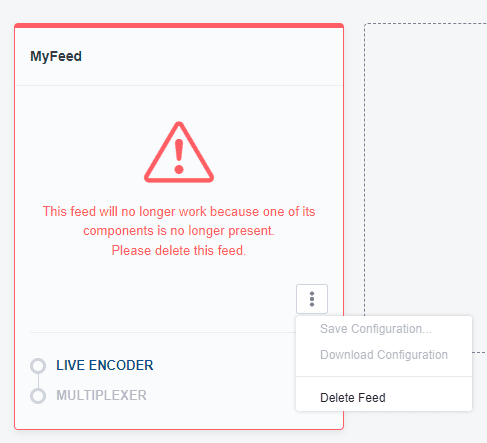The width and height of the screenshot is (487, 443).
Task: Open the three-dot feed options button
Action: [312, 299]
